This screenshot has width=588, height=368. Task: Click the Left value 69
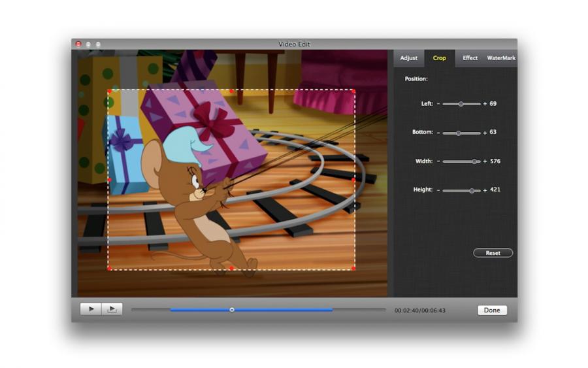(493, 103)
